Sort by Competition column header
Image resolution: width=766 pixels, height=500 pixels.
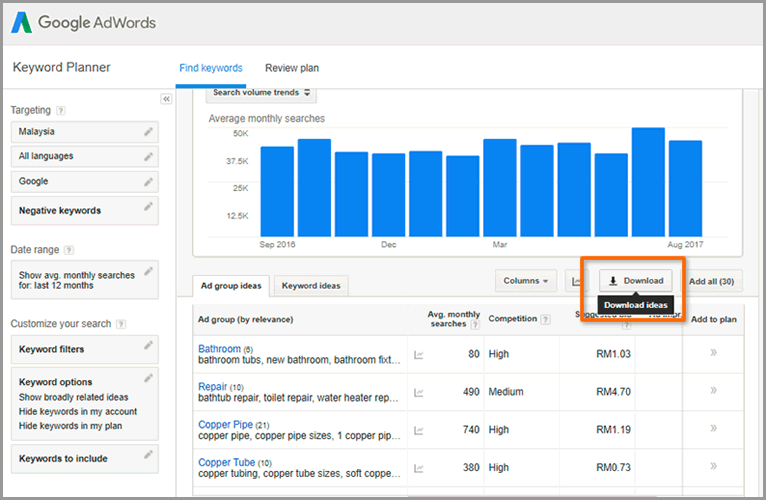tap(512, 319)
